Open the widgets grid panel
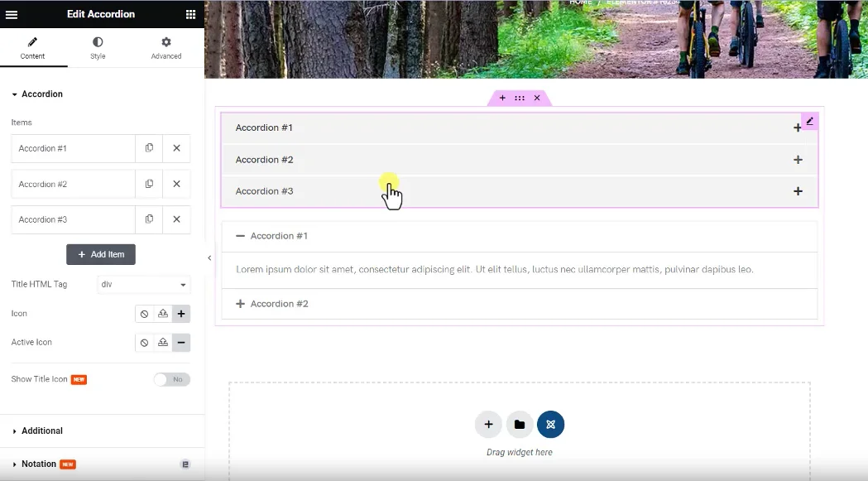868x481 pixels. click(190, 14)
